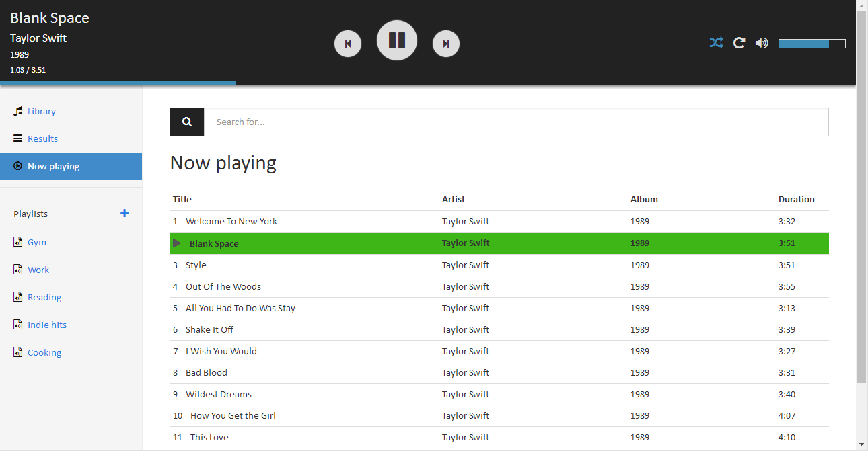Sort by the Duration column header
The image size is (868, 451).
click(x=797, y=199)
